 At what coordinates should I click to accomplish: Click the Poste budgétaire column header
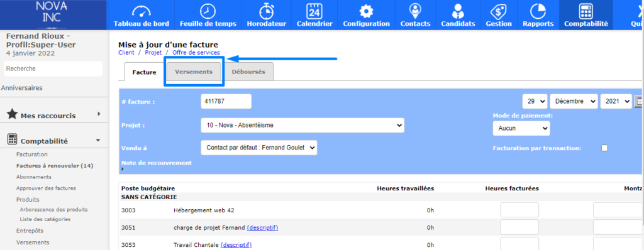[148, 188]
